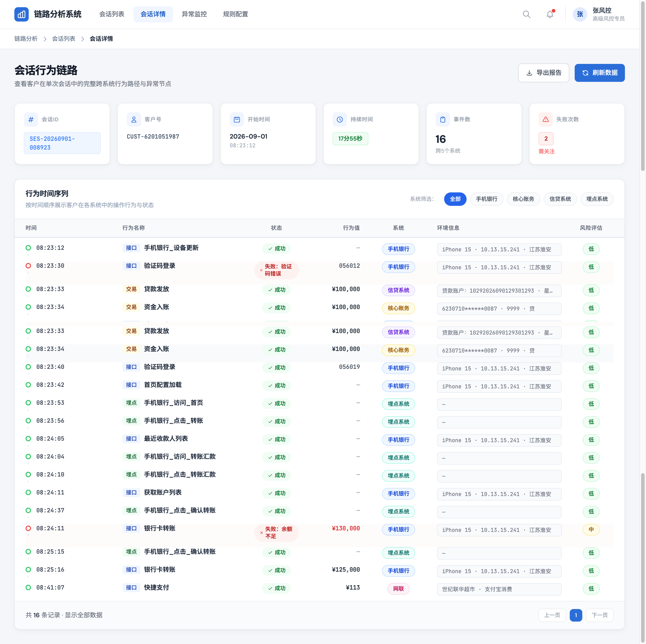
Task: Open 会话列表 breadcrumb link
Action: coord(64,39)
